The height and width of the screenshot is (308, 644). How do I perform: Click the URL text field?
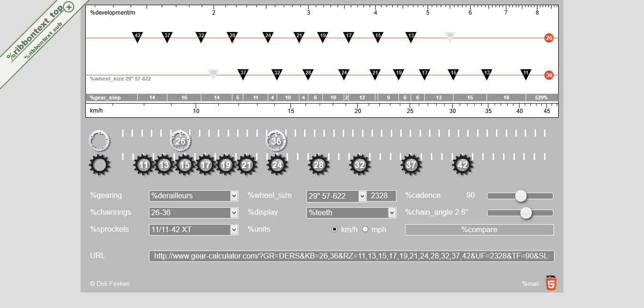(x=352, y=256)
